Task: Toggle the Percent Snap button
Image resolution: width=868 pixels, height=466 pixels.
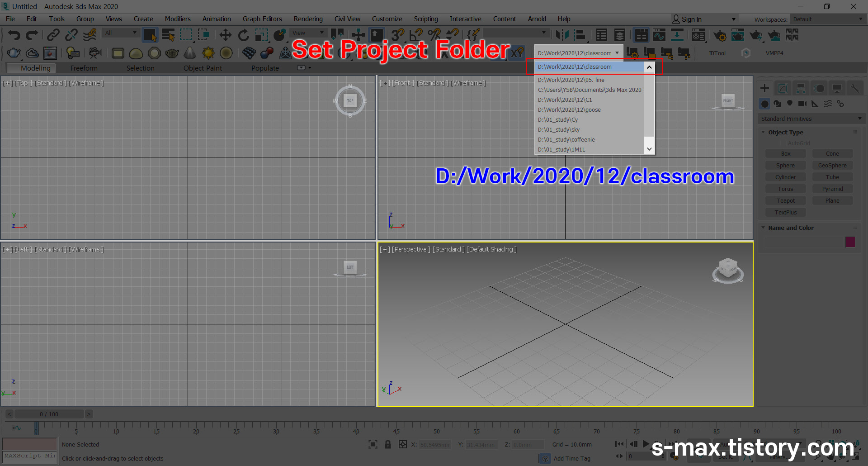Action: pyautogui.click(x=434, y=35)
